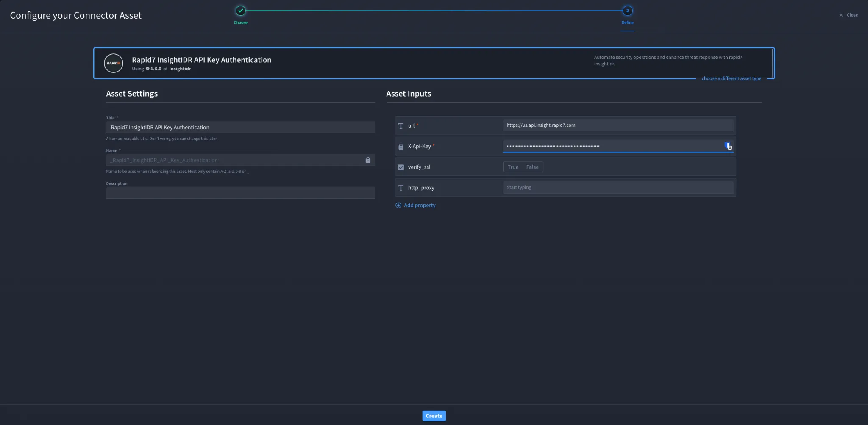
Task: Click the Asset Settings heading
Action: click(x=132, y=94)
